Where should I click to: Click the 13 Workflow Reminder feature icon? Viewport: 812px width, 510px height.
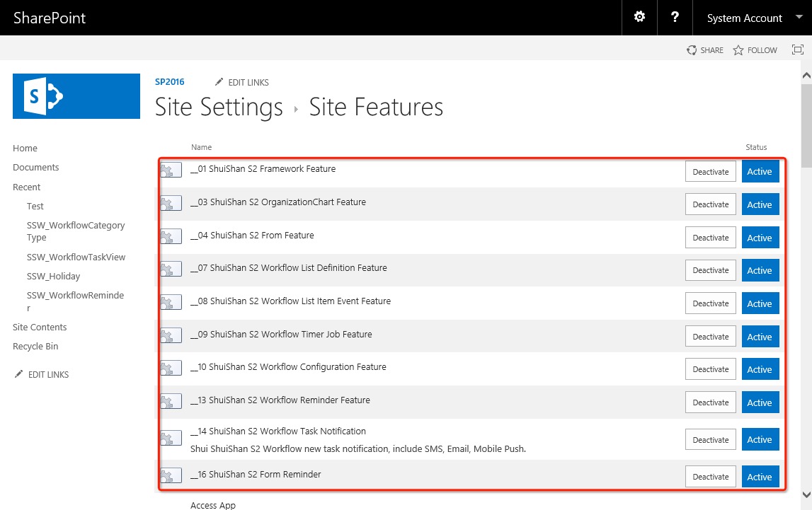[x=171, y=401]
